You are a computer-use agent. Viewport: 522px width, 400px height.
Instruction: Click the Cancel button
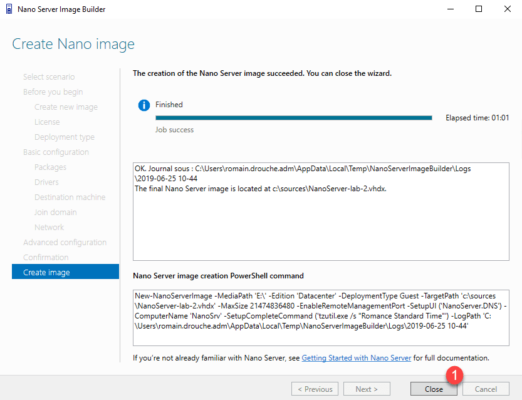tap(486, 389)
